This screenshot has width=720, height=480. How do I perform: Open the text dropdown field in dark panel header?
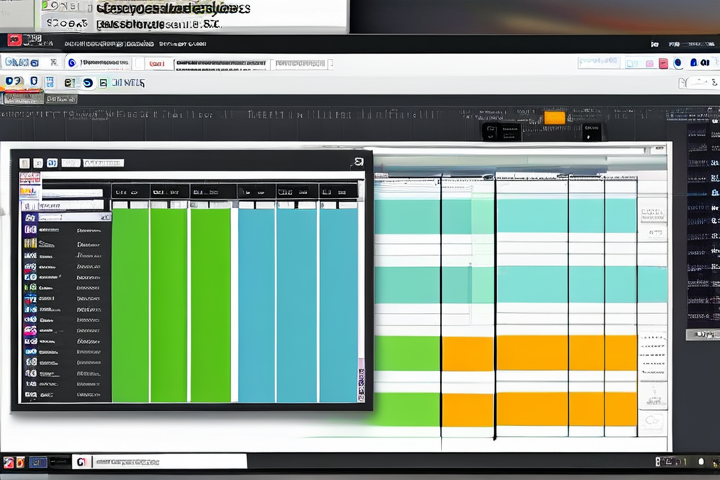point(103,162)
